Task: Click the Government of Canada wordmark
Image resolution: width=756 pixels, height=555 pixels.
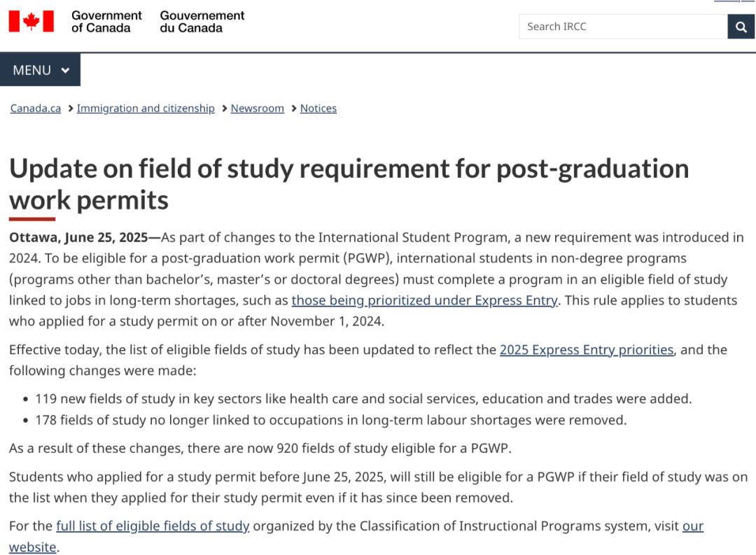Action: [x=106, y=22]
